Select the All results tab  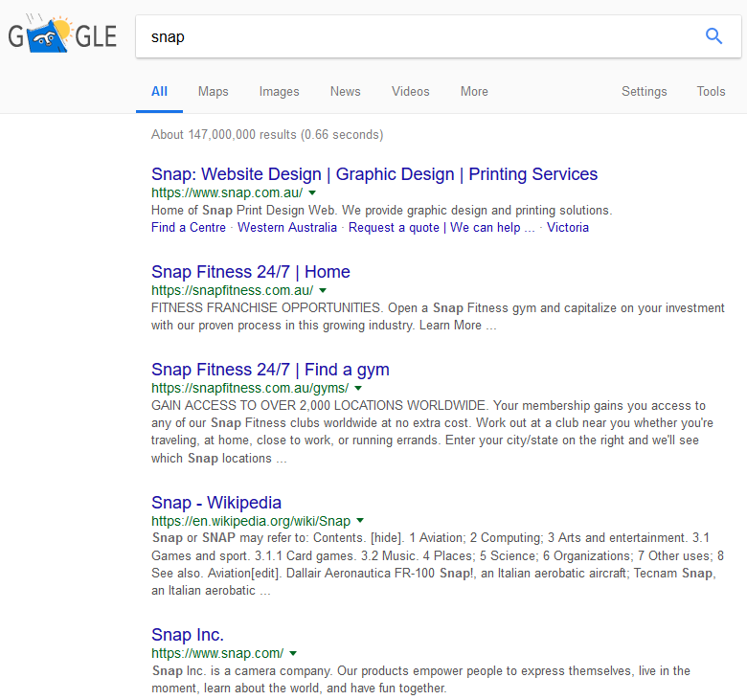pyautogui.click(x=159, y=92)
